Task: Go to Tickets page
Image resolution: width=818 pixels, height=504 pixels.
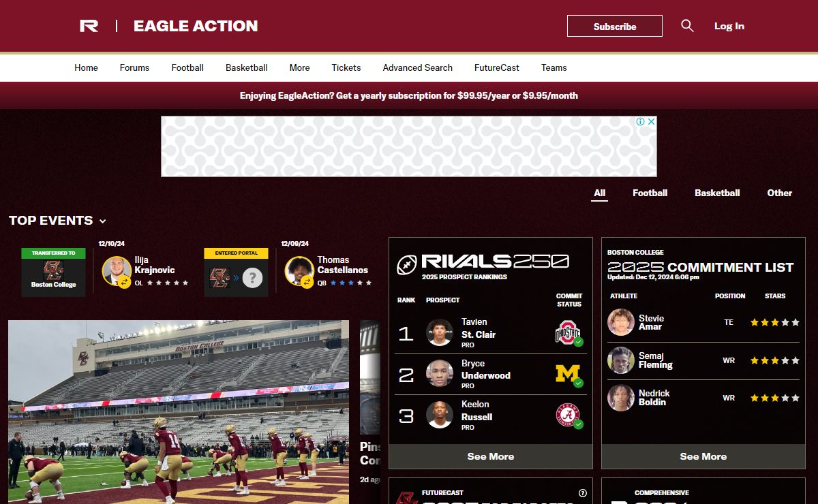Action: 346,67
